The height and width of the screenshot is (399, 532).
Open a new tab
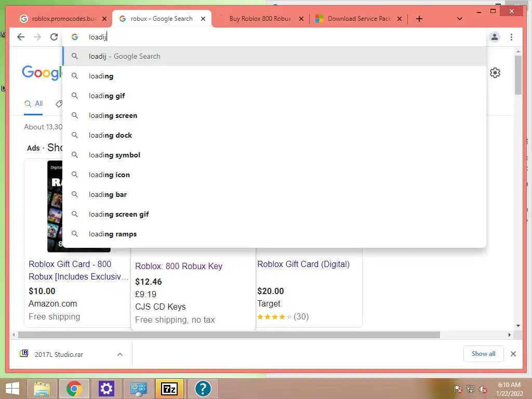point(419,19)
